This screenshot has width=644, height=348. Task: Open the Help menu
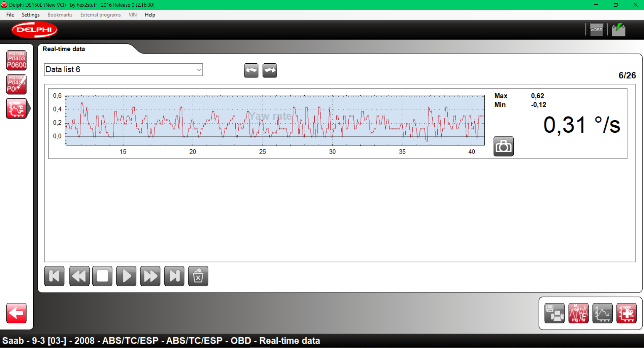[150, 15]
